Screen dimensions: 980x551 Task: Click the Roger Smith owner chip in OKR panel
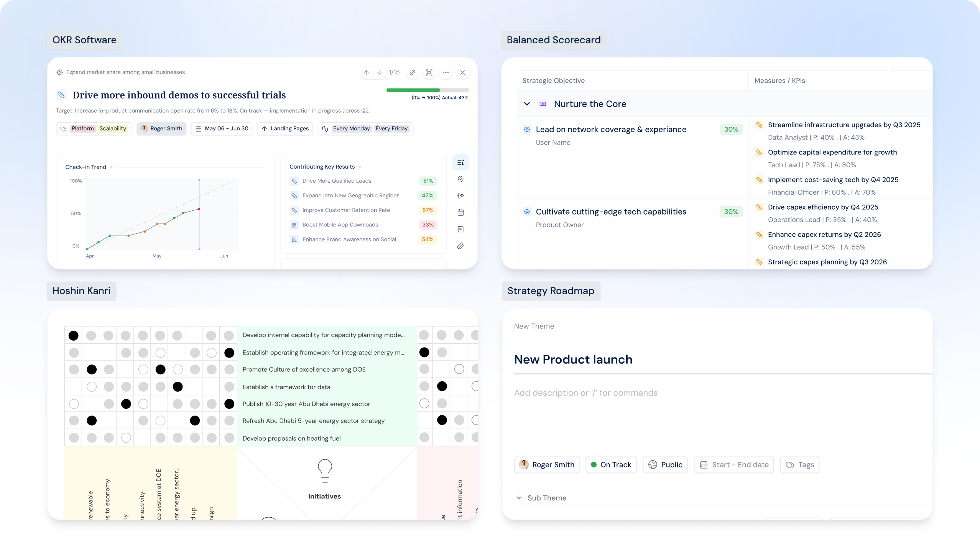(161, 129)
